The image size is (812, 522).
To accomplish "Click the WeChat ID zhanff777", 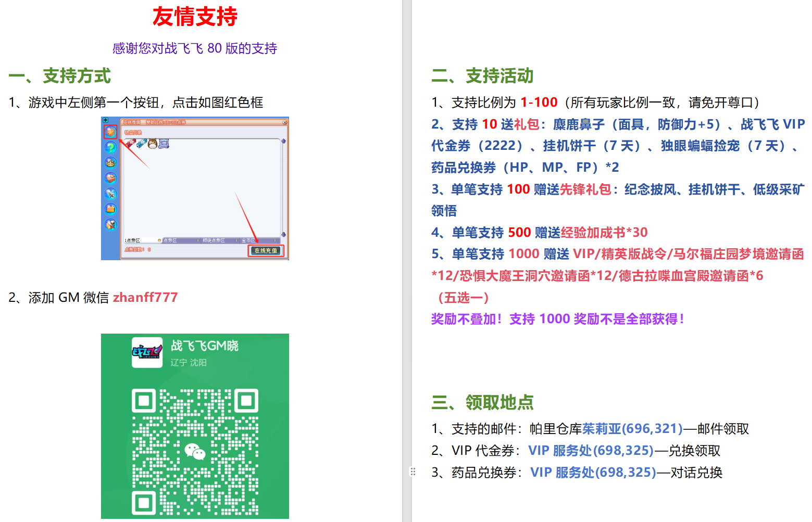I will [x=145, y=297].
